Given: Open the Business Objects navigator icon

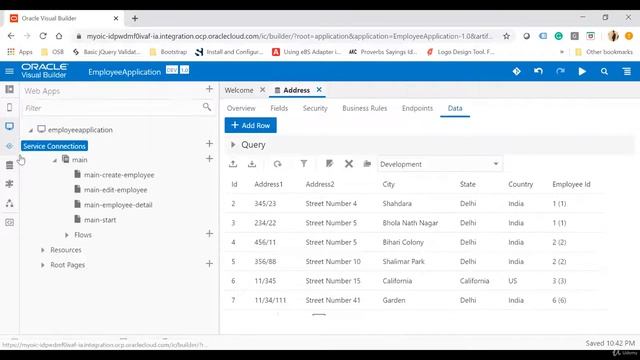Looking at the screenshot, I should pyautogui.click(x=9, y=165).
